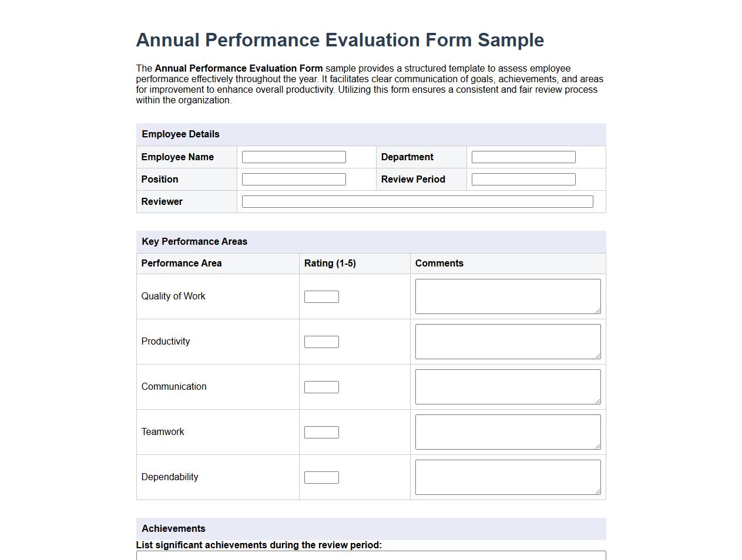Viewport: 742px width, 560px height.
Task: Click the Productivity rating box
Action: coord(321,341)
